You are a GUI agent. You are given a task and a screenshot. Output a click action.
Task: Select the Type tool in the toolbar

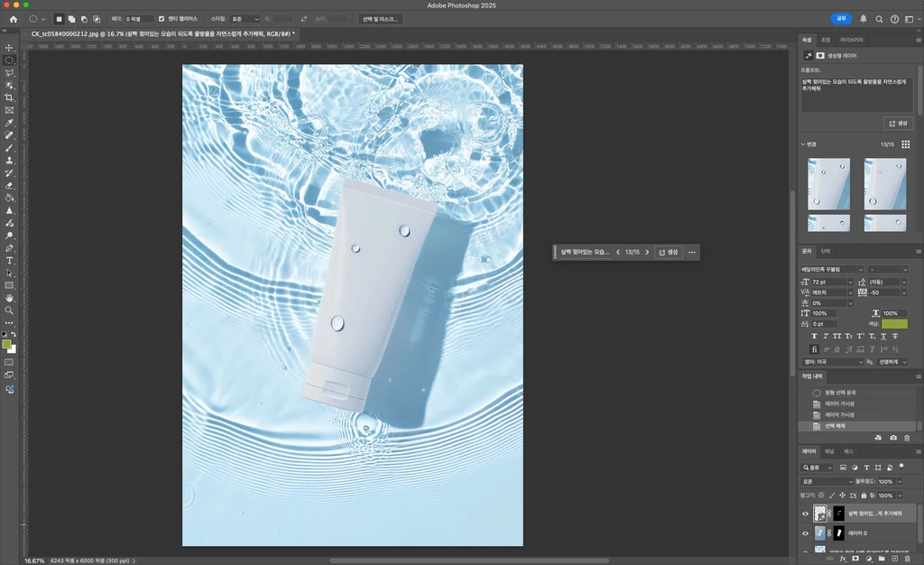pos(10,260)
